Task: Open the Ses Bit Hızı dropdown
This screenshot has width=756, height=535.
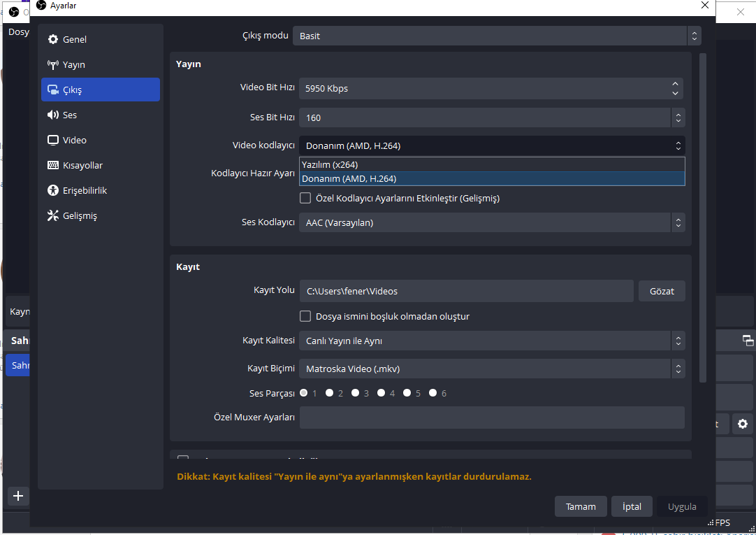Action: 492,117
